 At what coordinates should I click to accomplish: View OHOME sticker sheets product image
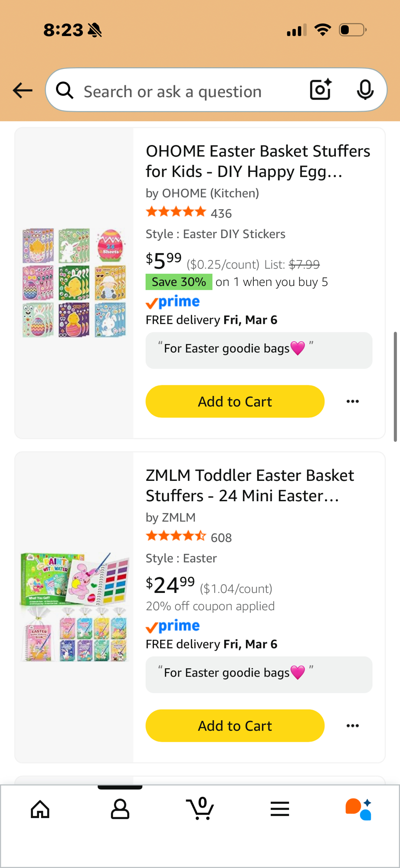(x=74, y=283)
